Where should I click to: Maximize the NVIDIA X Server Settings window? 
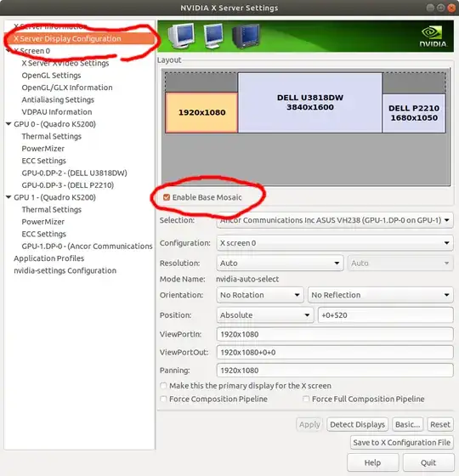(x=441, y=8)
